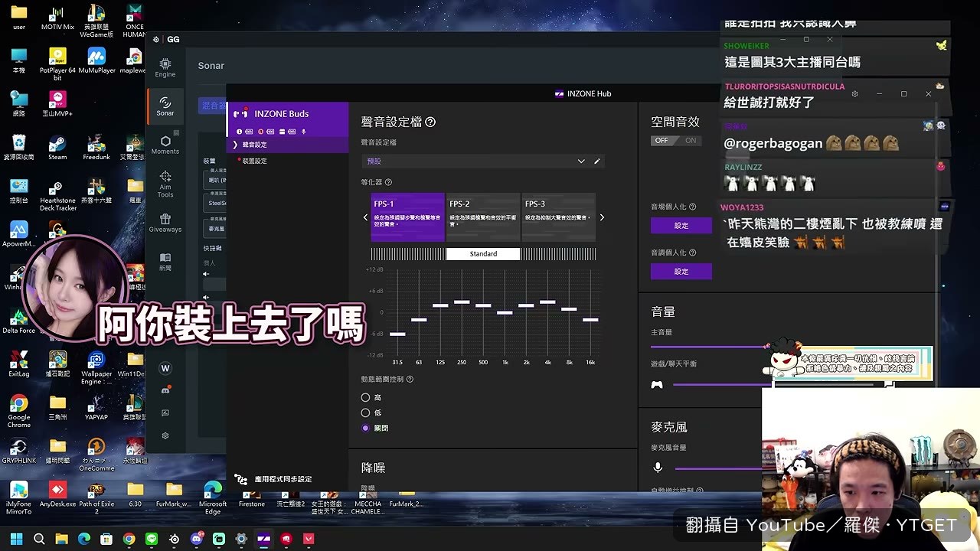Screen dimensions: 980x551
Task: Click the microphone icon under 麥克風音量
Action: [x=658, y=468]
